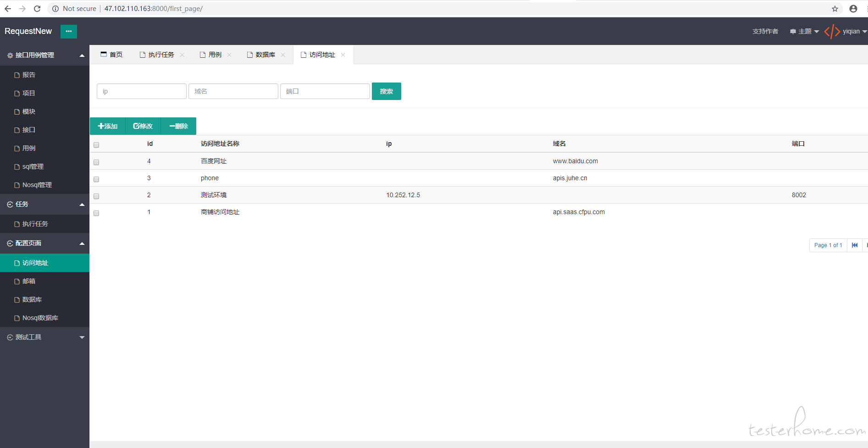Click the 支持作者 link
This screenshot has height=448, width=868.
765,32
